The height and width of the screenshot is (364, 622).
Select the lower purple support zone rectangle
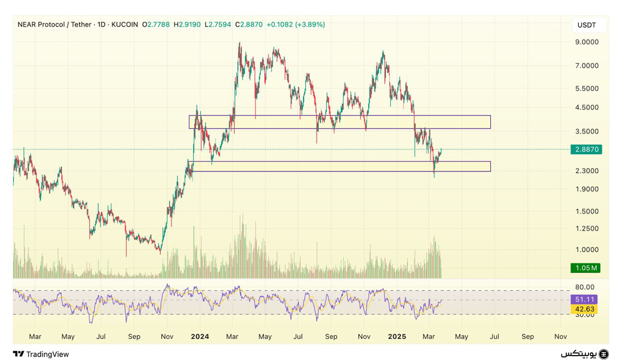pos(339,166)
